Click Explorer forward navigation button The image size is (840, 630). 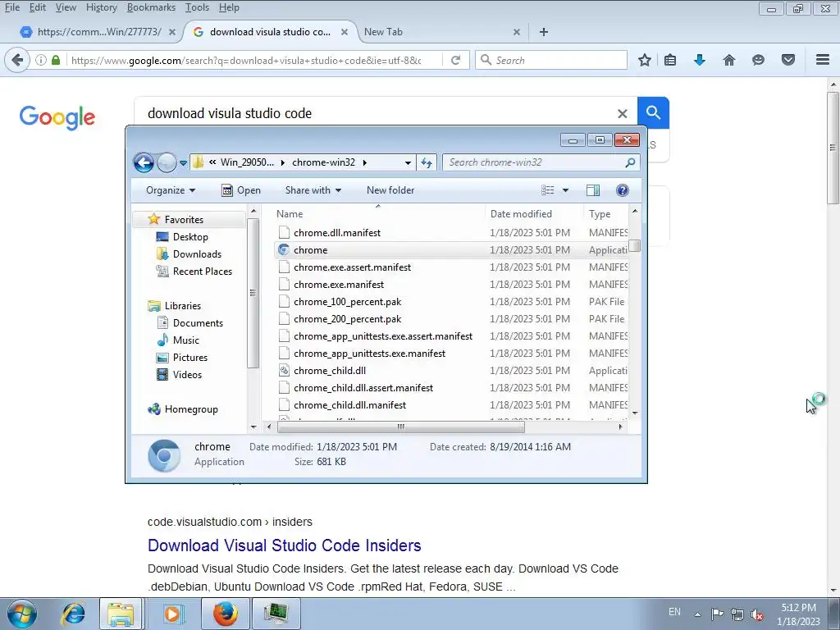[x=167, y=162]
